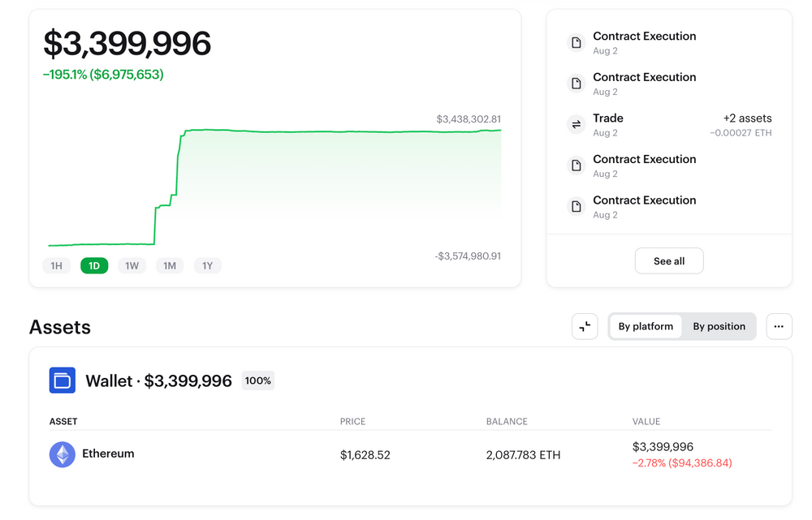Click the Ethereum logo icon
Viewport: 812px width, 520px height.
coord(63,454)
